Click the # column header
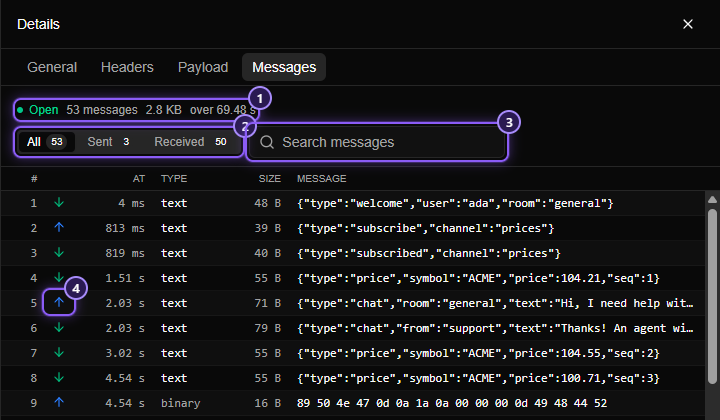The width and height of the screenshot is (720, 420). [34, 179]
